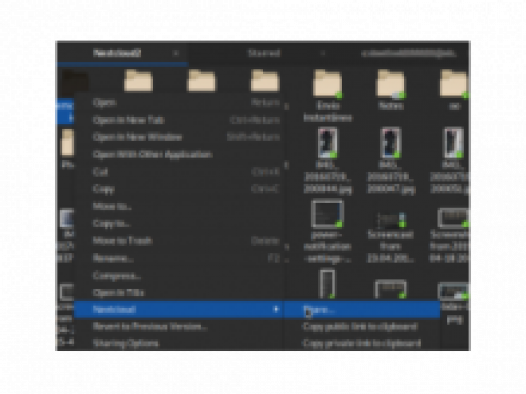This screenshot has width=526, height=394.
Task: Select the first folder icon in the top row
Action: pos(138,81)
